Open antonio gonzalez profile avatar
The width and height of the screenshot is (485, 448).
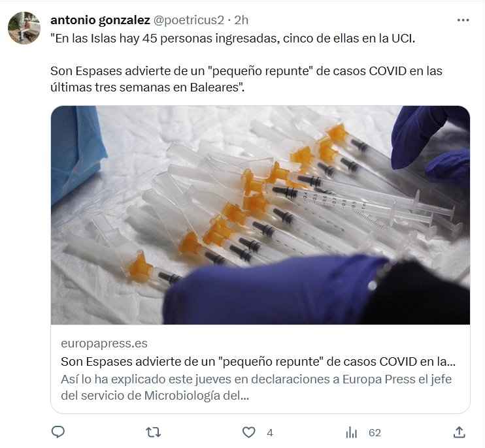[x=24, y=28]
